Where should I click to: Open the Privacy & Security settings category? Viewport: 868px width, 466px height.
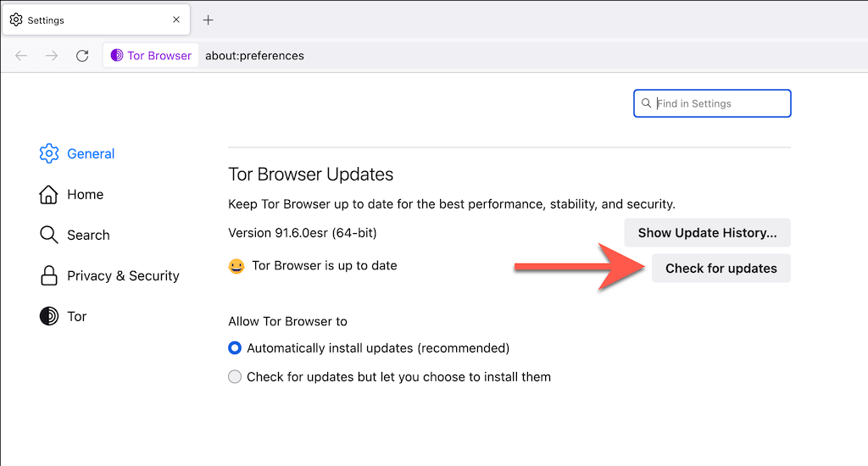click(123, 275)
